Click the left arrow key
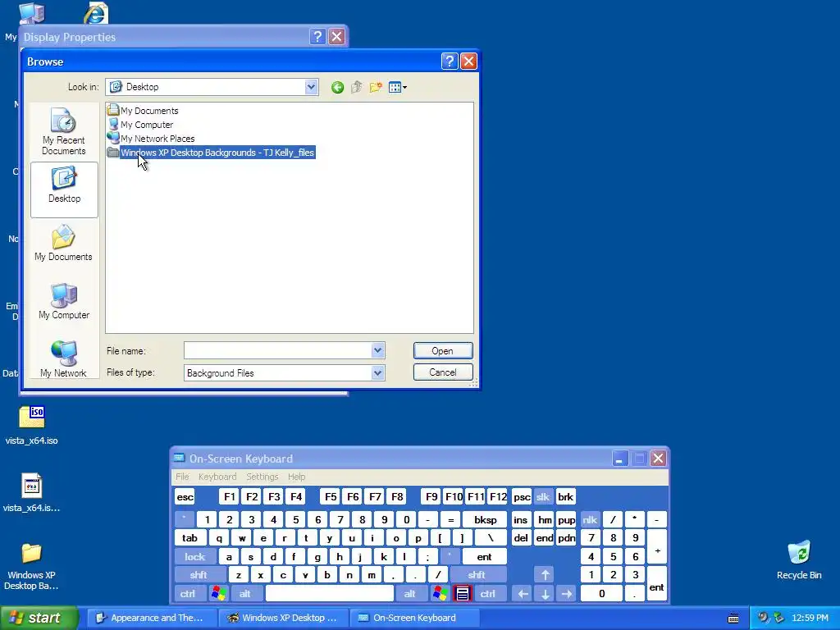 [523, 594]
